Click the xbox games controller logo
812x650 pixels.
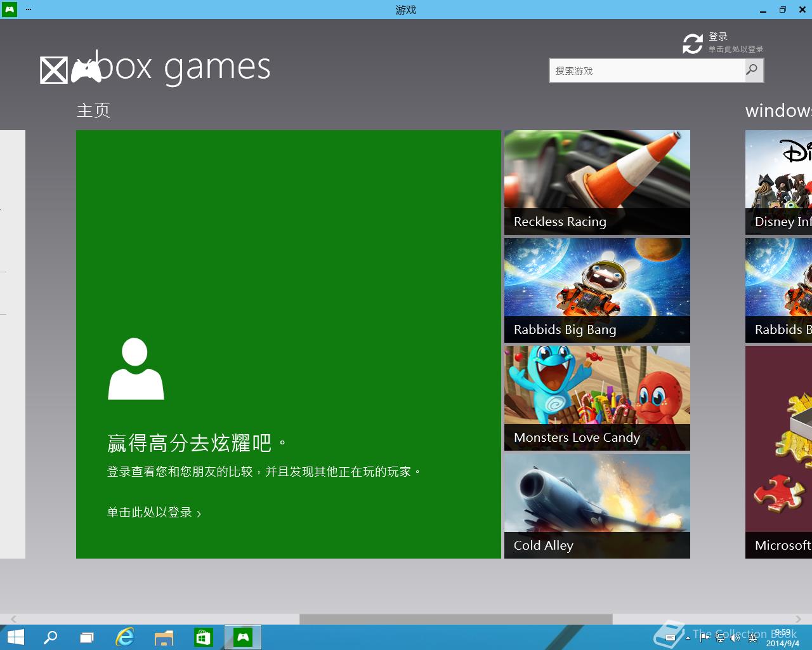coord(86,70)
